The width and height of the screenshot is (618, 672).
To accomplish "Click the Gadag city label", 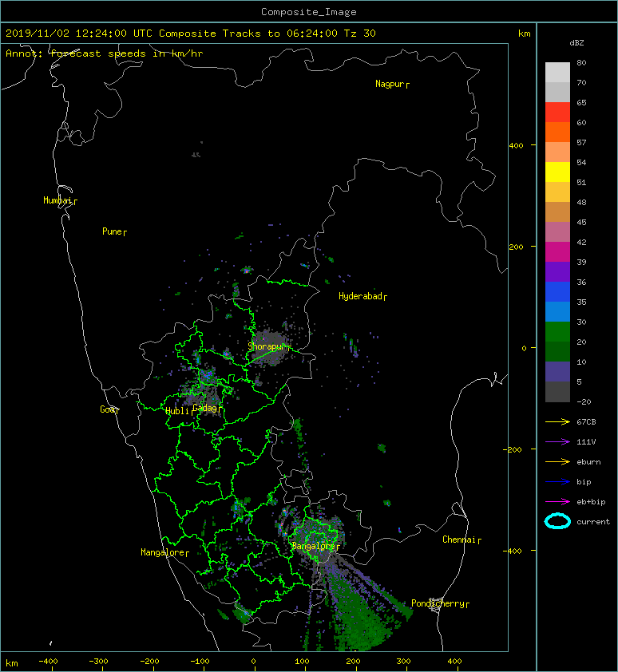I will click(x=205, y=408).
